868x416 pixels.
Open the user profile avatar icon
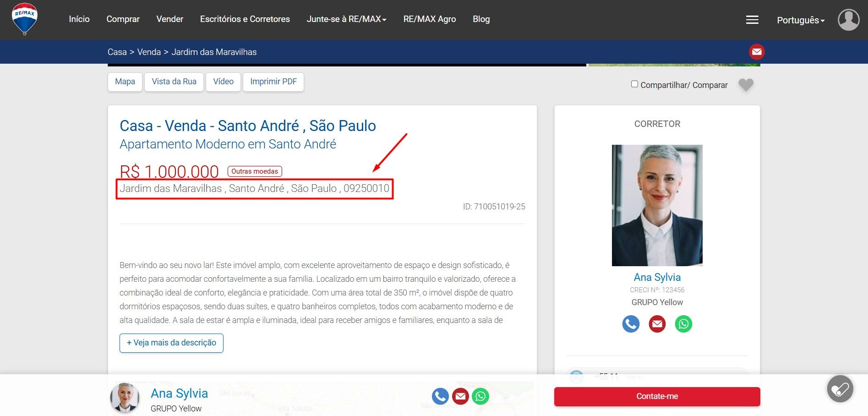point(849,20)
